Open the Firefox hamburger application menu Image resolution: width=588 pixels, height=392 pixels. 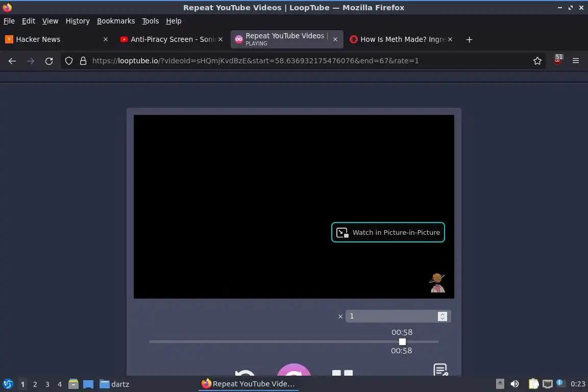(576, 61)
